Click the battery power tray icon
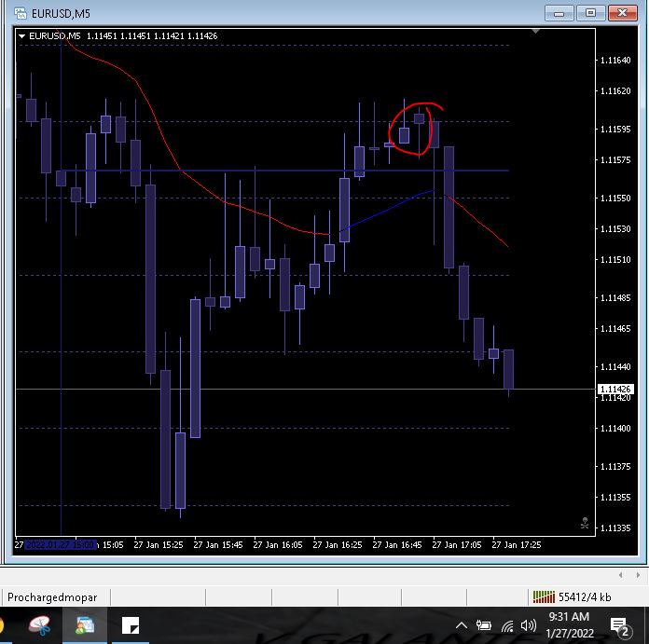 483,625
